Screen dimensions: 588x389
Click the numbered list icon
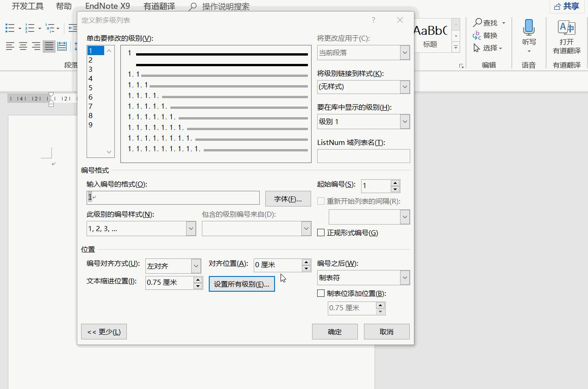click(29, 28)
